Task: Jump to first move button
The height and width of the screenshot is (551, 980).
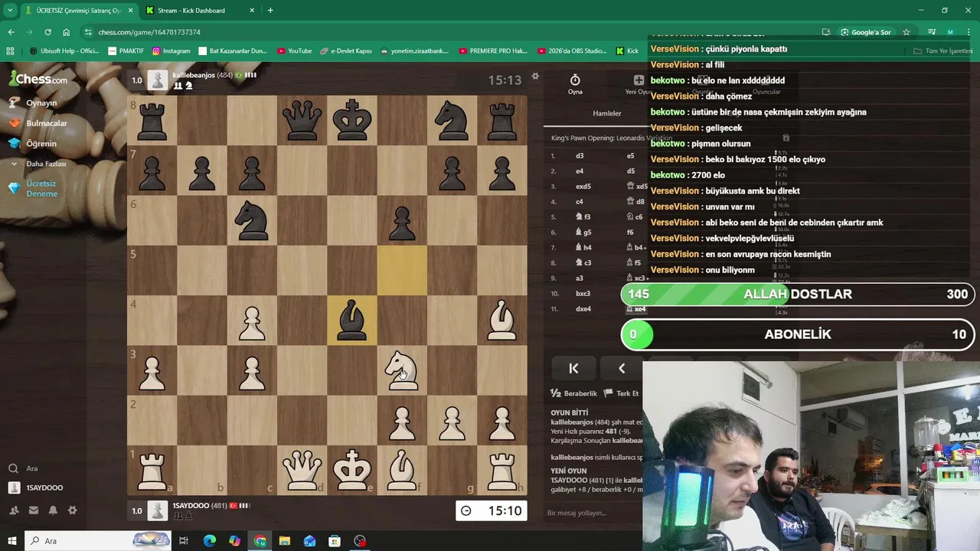Action: click(x=573, y=368)
